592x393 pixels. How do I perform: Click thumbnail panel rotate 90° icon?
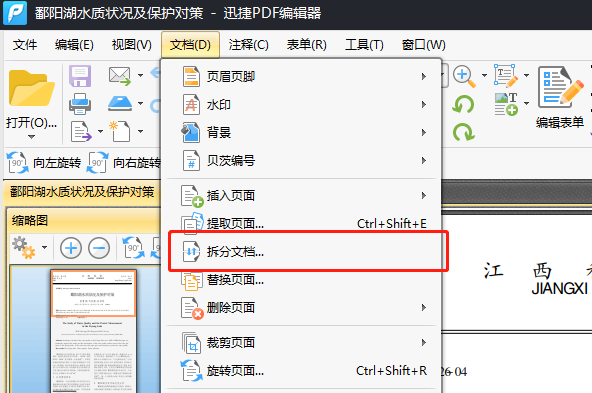pyautogui.click(x=133, y=248)
